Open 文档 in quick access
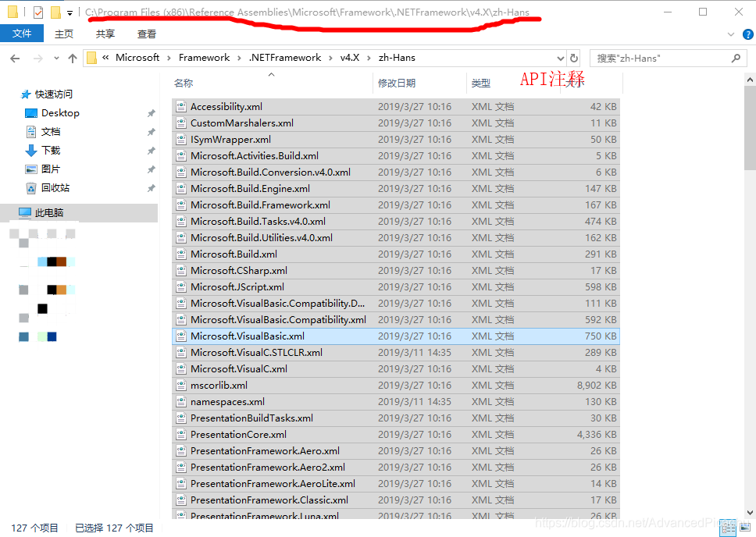The height and width of the screenshot is (537, 756). [51, 132]
